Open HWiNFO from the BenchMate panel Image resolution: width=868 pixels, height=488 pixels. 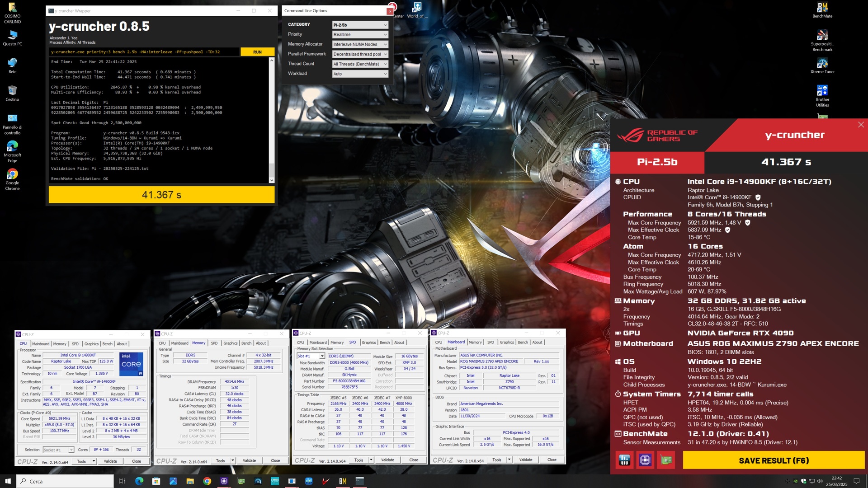pyautogui.click(x=624, y=460)
